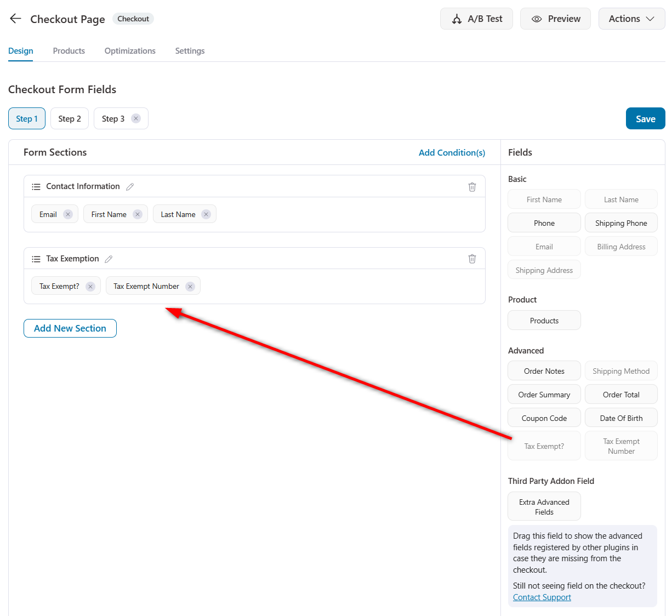Switch to the Products tab
The image size is (672, 616).
pyautogui.click(x=69, y=50)
